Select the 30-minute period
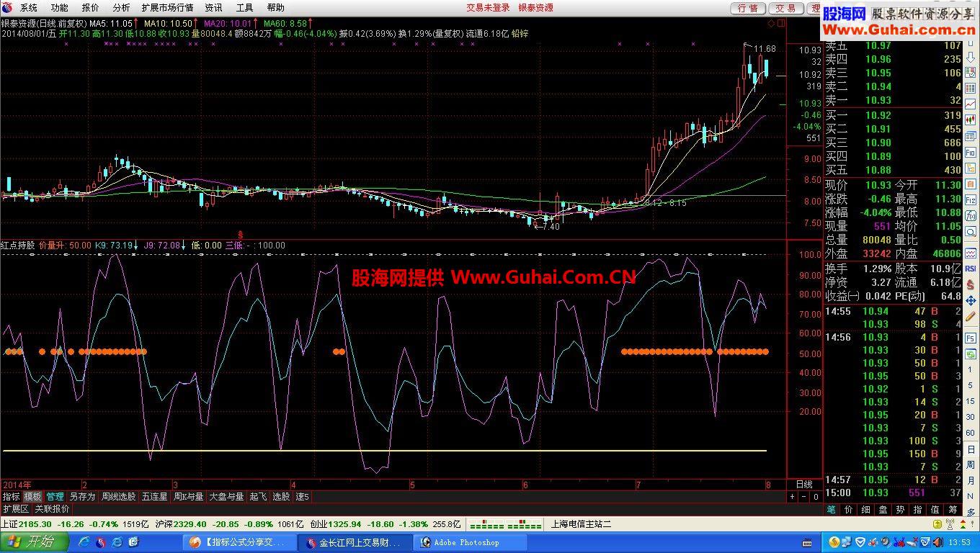 971,416
